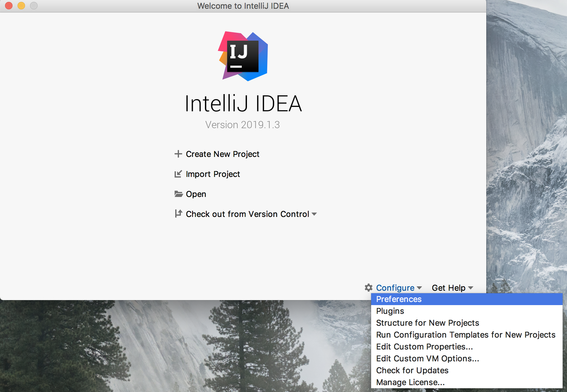The width and height of the screenshot is (567, 392).
Task: Collapse the Configure menu arrow
Action: click(x=419, y=288)
